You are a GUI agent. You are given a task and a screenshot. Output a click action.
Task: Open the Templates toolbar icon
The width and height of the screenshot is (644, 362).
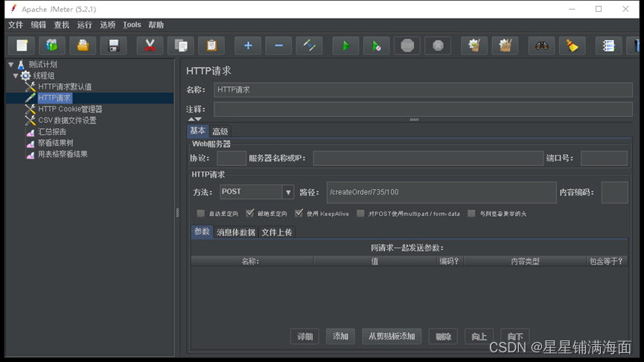[x=52, y=45]
